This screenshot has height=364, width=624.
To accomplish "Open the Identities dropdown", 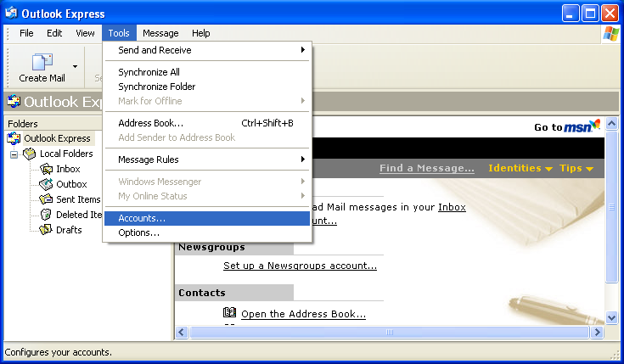I will [x=520, y=168].
